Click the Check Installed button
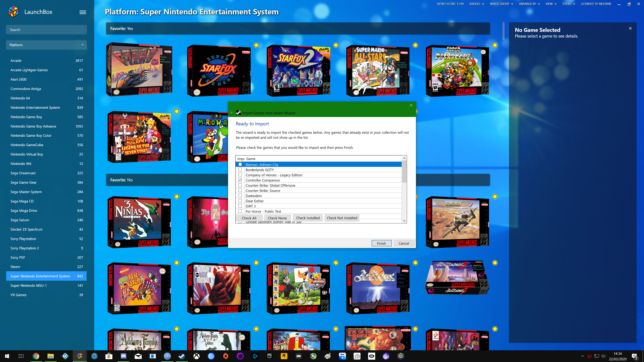This screenshot has width=644, height=362. pyautogui.click(x=308, y=218)
